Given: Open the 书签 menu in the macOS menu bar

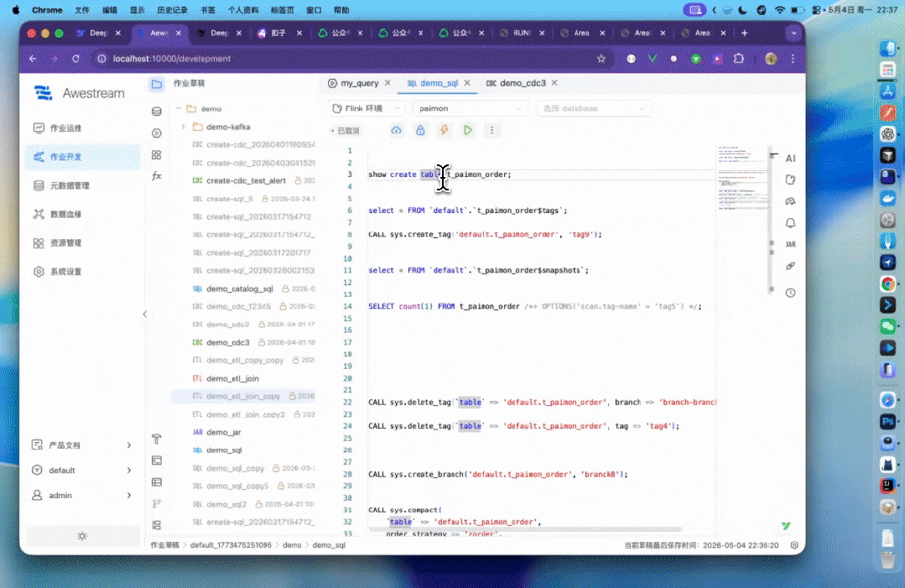Looking at the screenshot, I should (x=208, y=10).
